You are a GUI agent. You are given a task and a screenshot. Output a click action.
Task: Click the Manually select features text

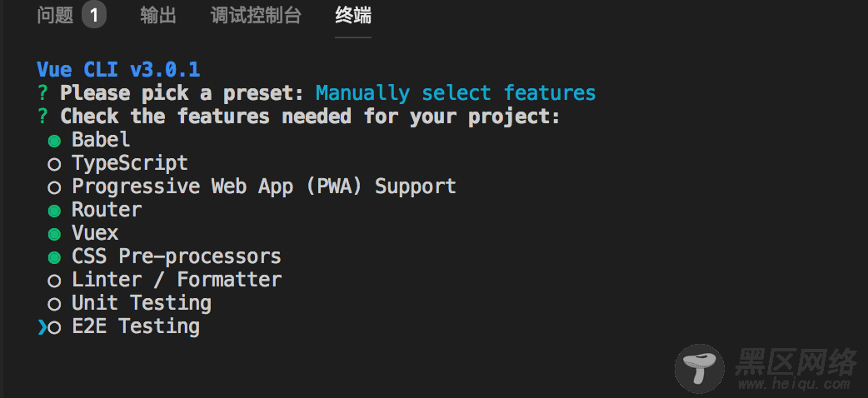pos(456,93)
